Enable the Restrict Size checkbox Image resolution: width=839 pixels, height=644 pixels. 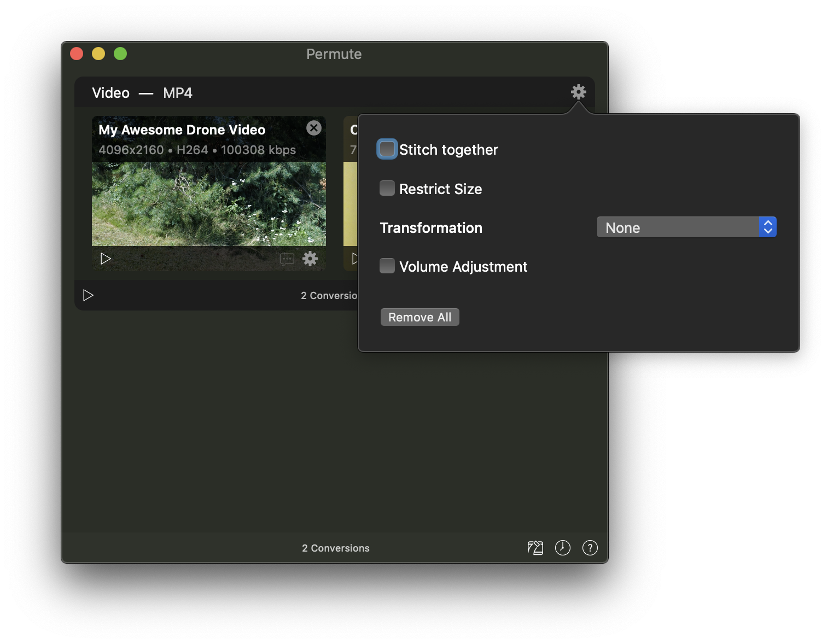387,189
